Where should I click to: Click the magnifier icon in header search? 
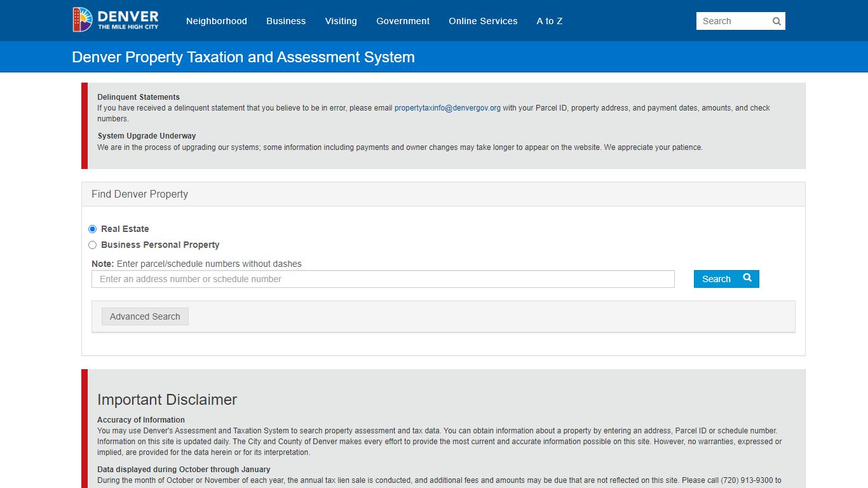coord(776,21)
